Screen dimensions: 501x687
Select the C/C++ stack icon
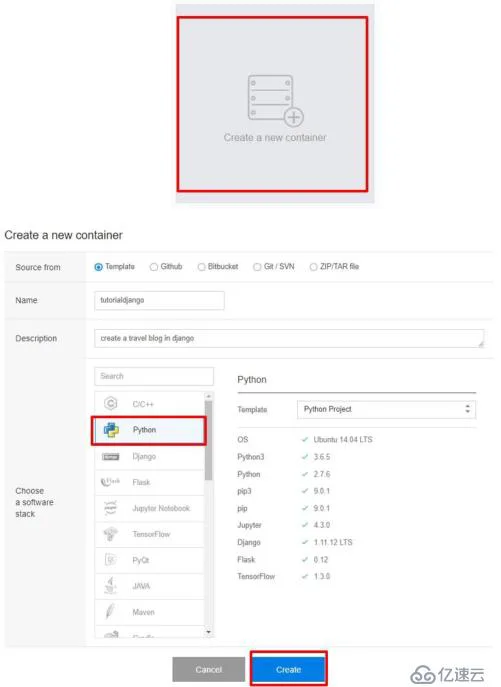click(111, 403)
